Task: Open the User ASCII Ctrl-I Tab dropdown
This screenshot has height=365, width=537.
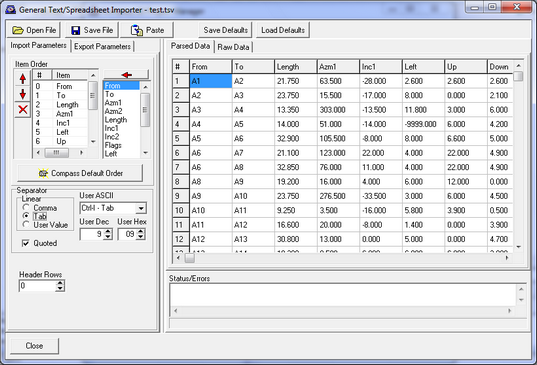Action: [x=141, y=208]
